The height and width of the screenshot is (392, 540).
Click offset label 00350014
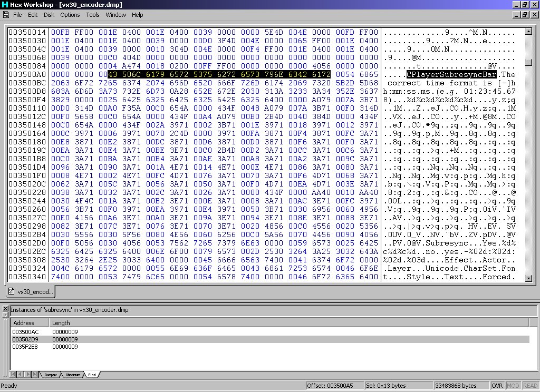coord(27,32)
